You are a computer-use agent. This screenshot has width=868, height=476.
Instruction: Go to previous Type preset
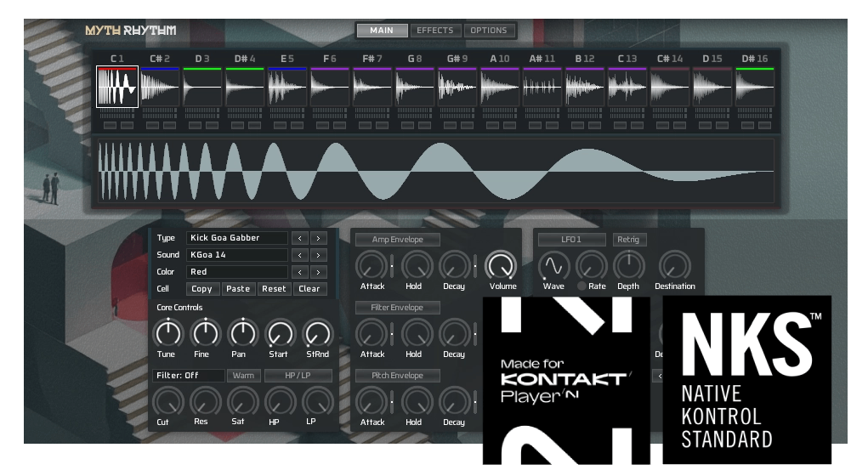[300, 238]
